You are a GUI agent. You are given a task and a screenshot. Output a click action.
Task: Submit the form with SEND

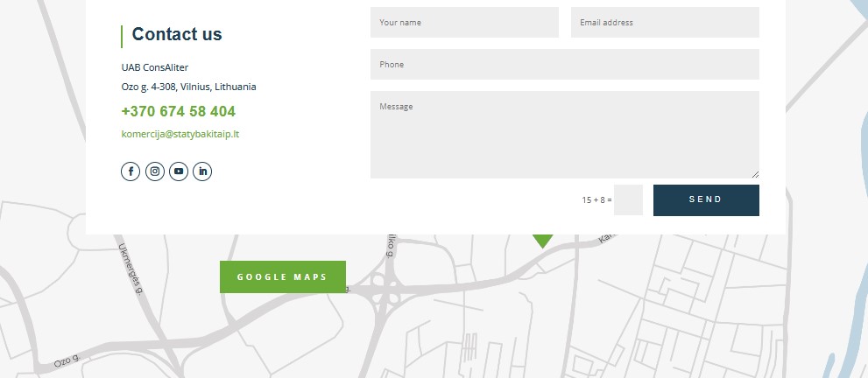coord(706,200)
